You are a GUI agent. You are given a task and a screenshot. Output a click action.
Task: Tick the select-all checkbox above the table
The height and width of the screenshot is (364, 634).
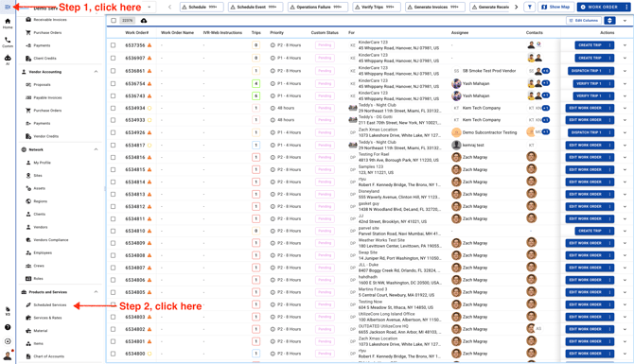[x=114, y=21]
